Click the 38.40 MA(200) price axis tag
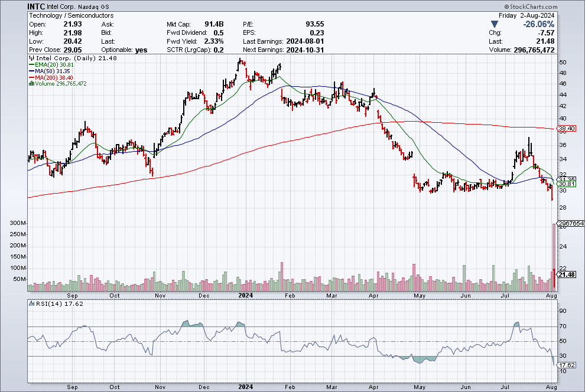This screenshot has width=585, height=392. pos(566,128)
